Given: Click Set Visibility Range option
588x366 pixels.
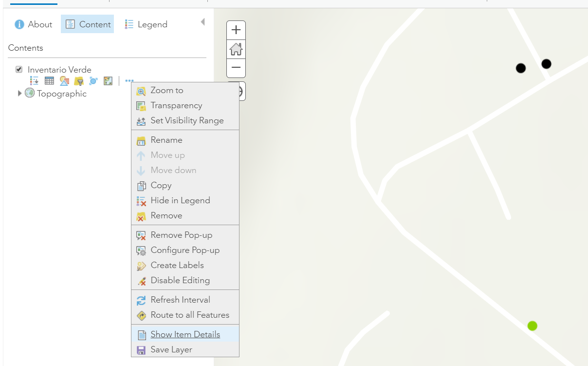Looking at the screenshot, I should coord(187,120).
